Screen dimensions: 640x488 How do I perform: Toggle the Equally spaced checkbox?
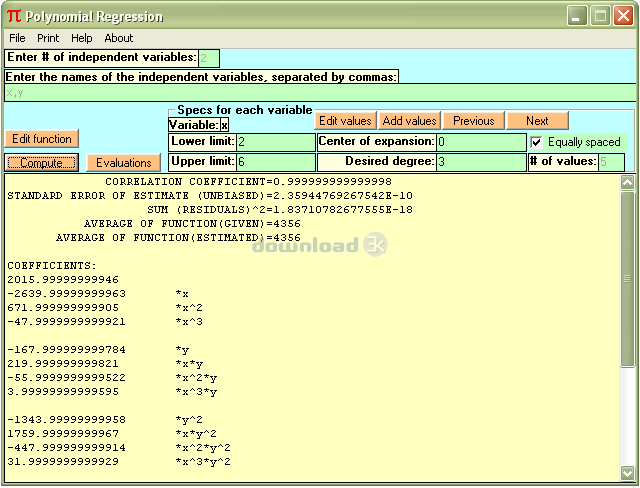tap(536, 142)
